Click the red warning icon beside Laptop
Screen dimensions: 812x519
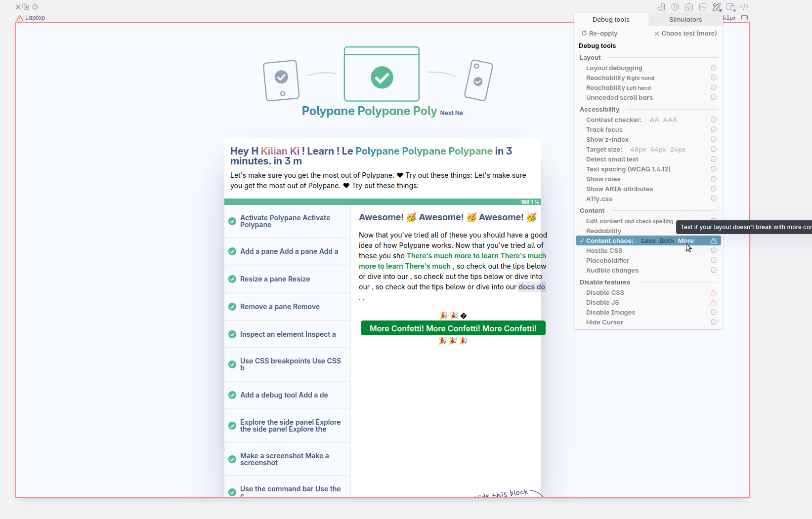pyautogui.click(x=20, y=18)
